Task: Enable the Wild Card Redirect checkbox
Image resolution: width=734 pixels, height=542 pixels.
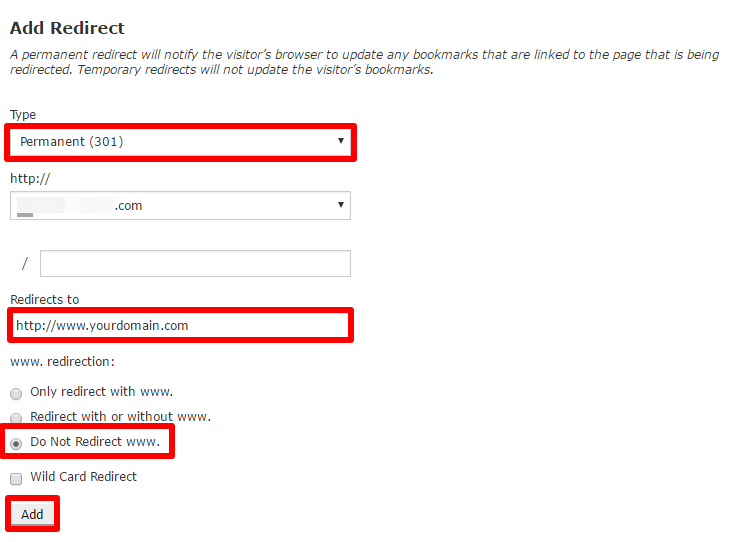Action: tap(16, 479)
